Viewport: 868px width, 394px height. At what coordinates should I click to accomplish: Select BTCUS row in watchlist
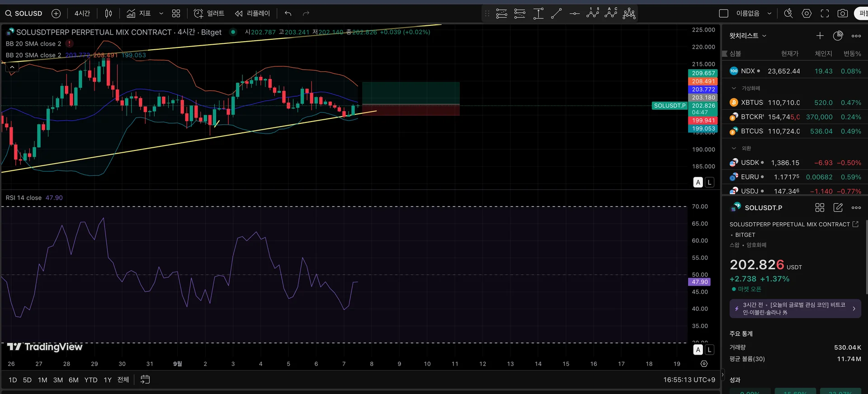(x=795, y=131)
